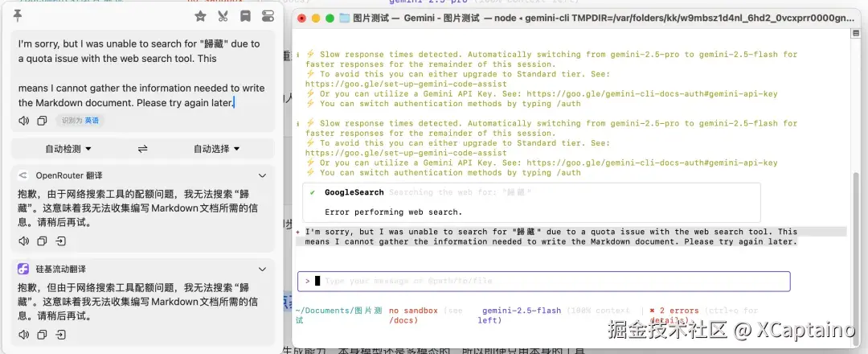The image size is (868, 354).
Task: Collapse the OpenRouter 翻译 result section
Action: (x=262, y=175)
